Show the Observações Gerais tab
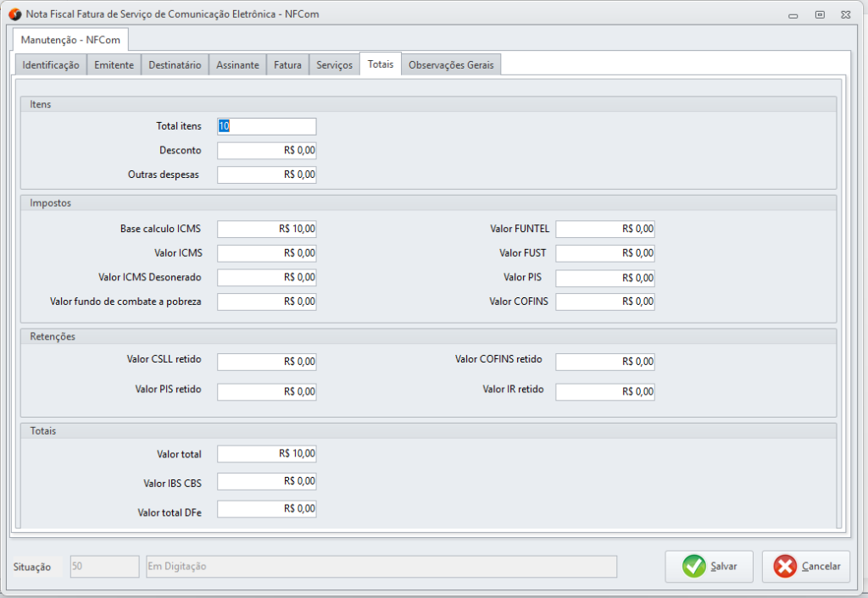Image resolution: width=868 pixels, height=598 pixels. (452, 65)
